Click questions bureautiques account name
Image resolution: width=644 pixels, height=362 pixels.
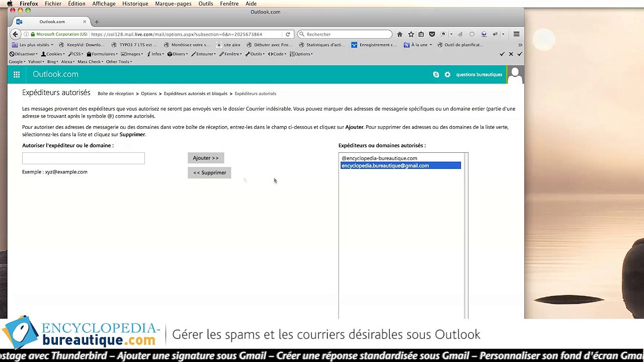pos(479,74)
